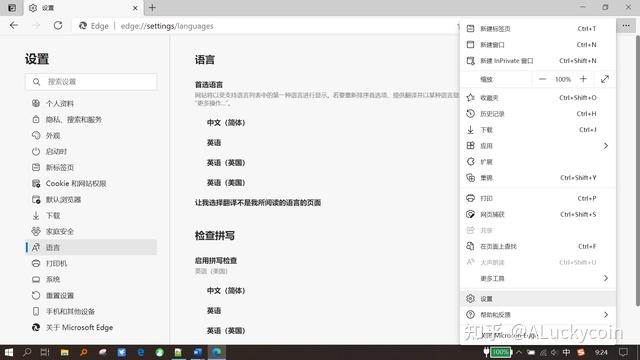Image resolution: width=640 pixels, height=360 pixels.
Task: Open Windows taskbar search
Action: click(x=27, y=352)
